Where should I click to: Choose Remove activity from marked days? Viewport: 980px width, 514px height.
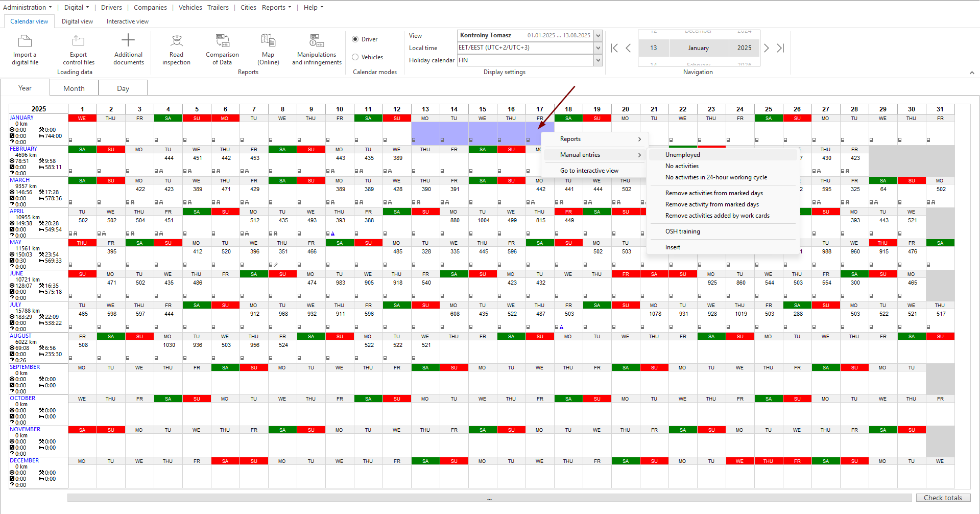[x=723, y=204]
